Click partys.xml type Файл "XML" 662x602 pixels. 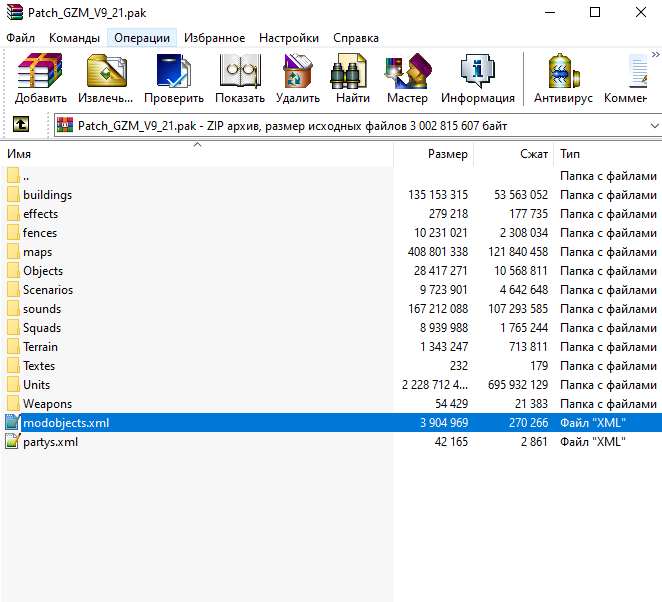592,442
